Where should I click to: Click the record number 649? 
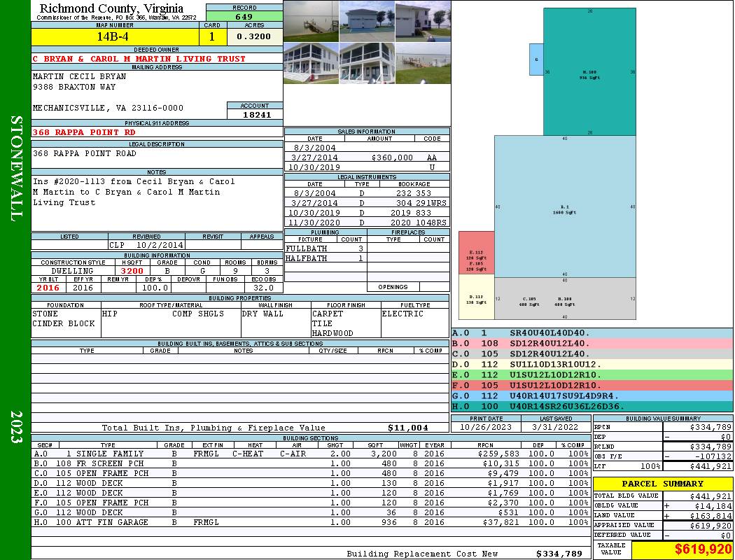(x=244, y=16)
